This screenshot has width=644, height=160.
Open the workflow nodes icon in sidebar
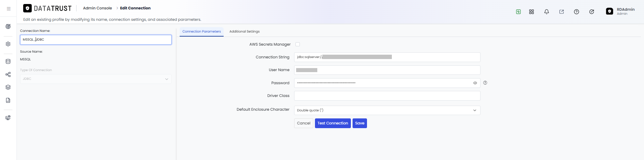[x=8, y=74]
